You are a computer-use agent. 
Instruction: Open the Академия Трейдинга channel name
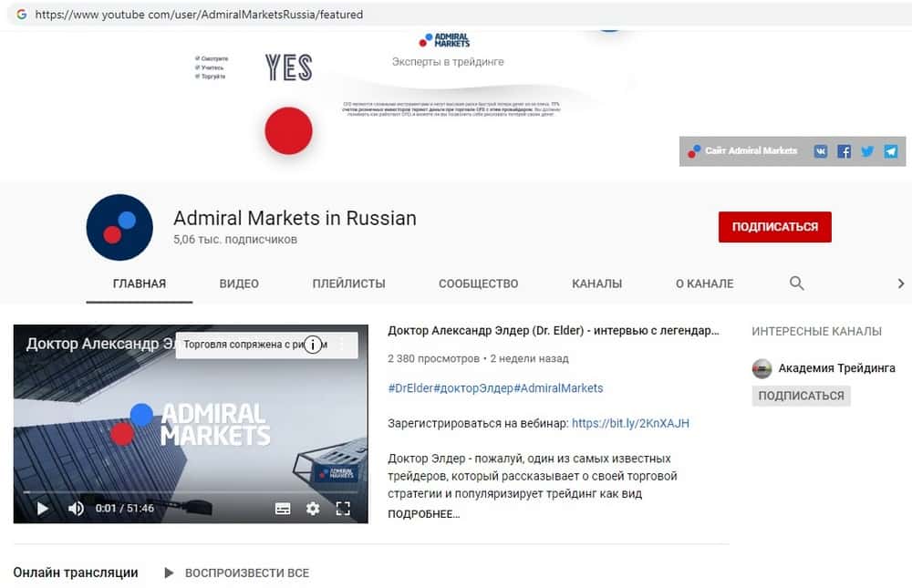[x=836, y=368]
